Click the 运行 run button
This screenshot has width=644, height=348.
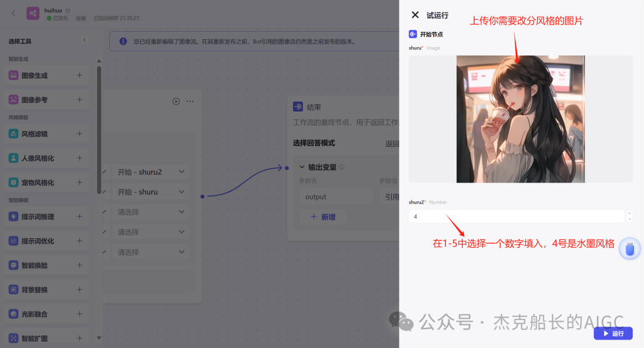(613, 333)
